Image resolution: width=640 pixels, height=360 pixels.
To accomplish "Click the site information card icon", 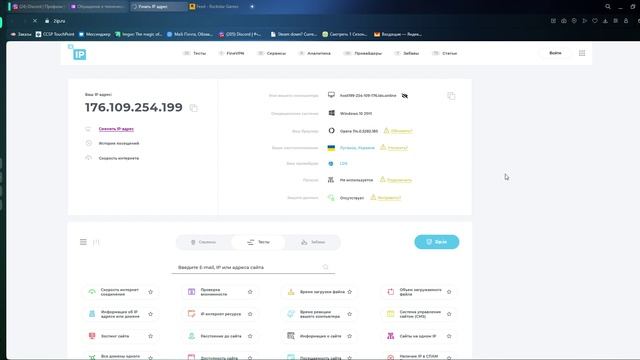I will pyautogui.click(x=291, y=336).
